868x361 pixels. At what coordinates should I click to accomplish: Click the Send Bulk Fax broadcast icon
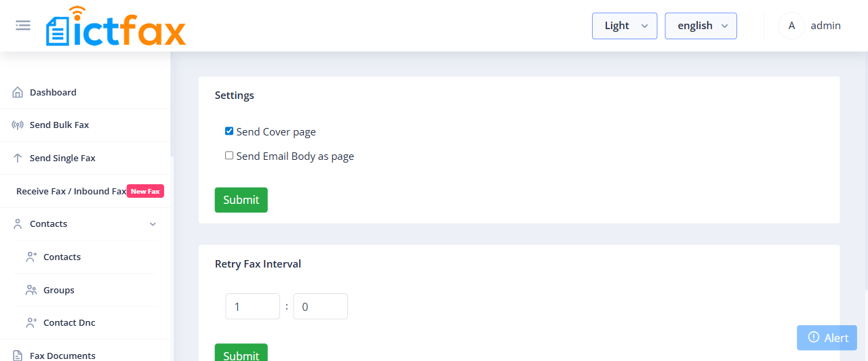click(x=18, y=125)
